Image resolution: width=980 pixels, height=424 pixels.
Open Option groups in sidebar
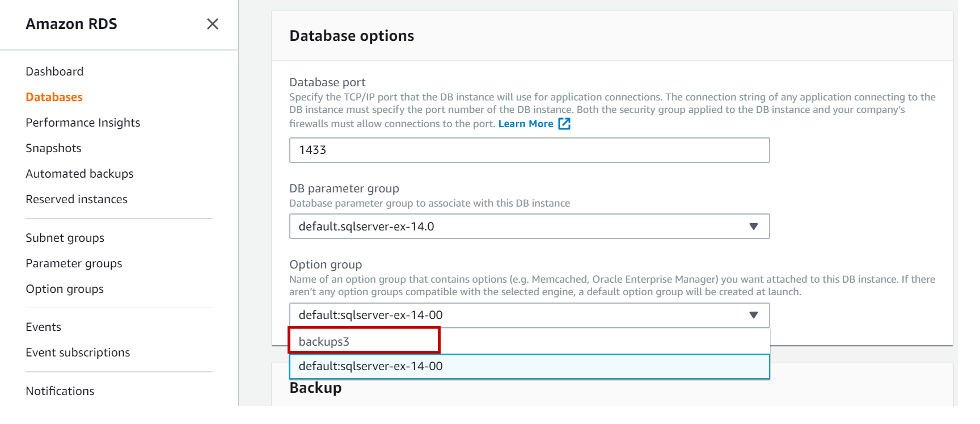[65, 289]
